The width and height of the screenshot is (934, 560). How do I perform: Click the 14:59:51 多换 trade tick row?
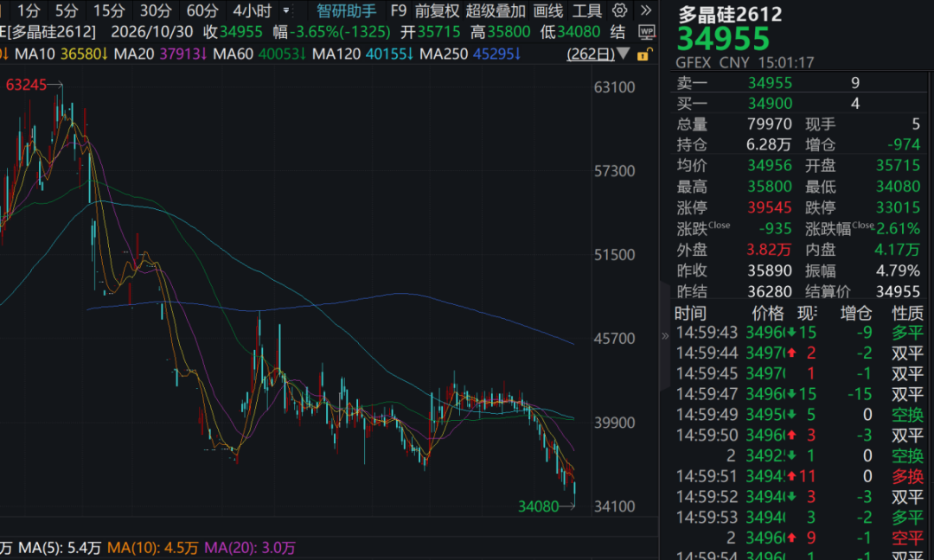(799, 477)
